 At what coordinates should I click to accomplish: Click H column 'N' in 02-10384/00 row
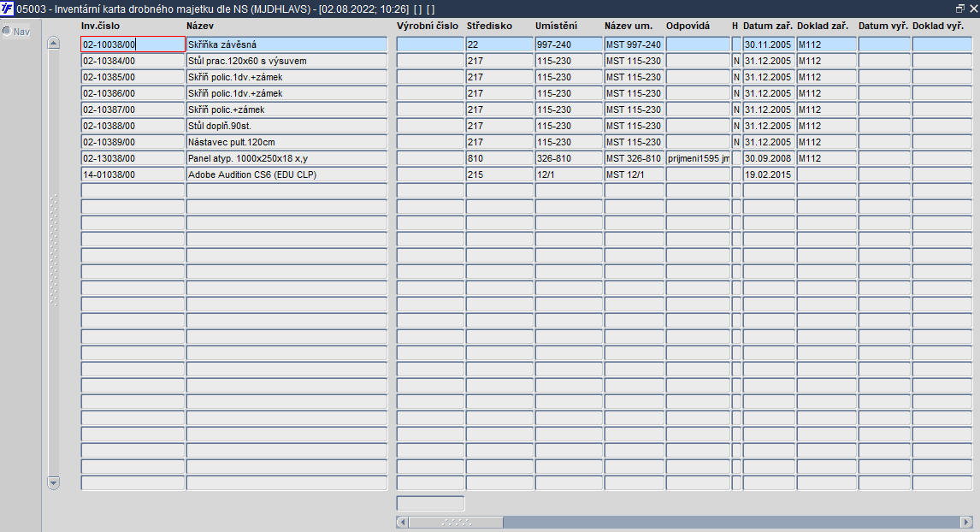pos(736,61)
